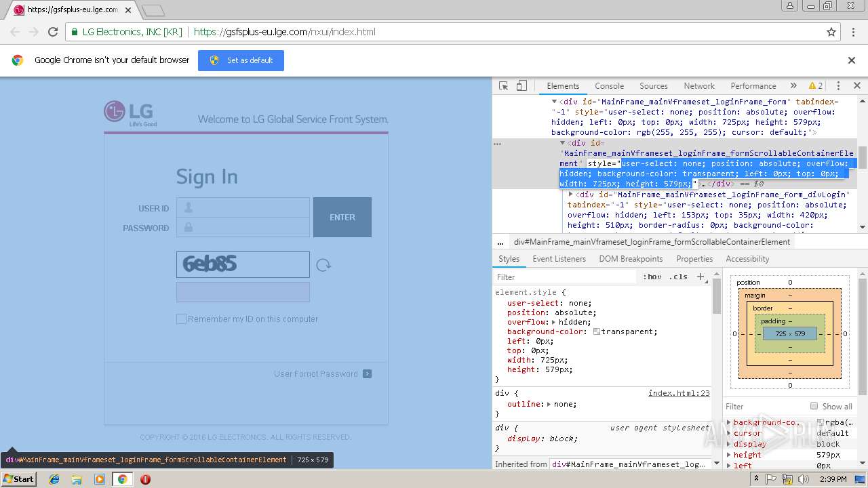Click the Chrome icon in the taskbar
The width and height of the screenshot is (868, 488).
122,479
